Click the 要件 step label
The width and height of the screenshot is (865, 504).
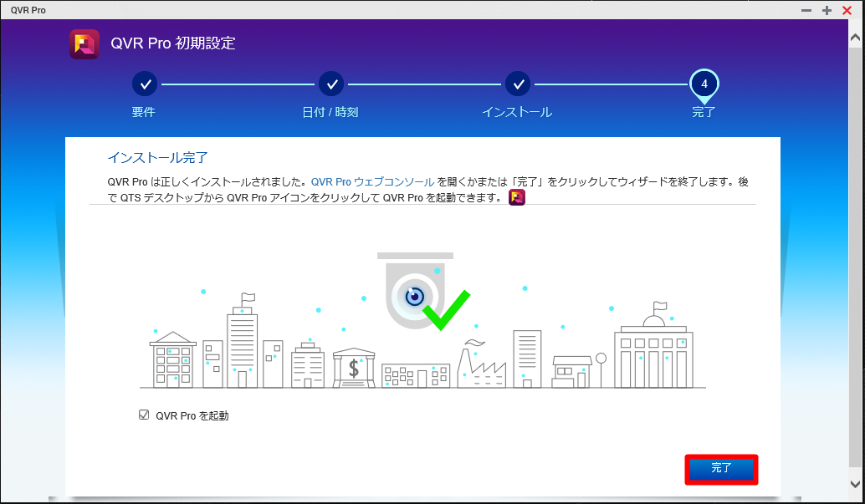(x=143, y=112)
